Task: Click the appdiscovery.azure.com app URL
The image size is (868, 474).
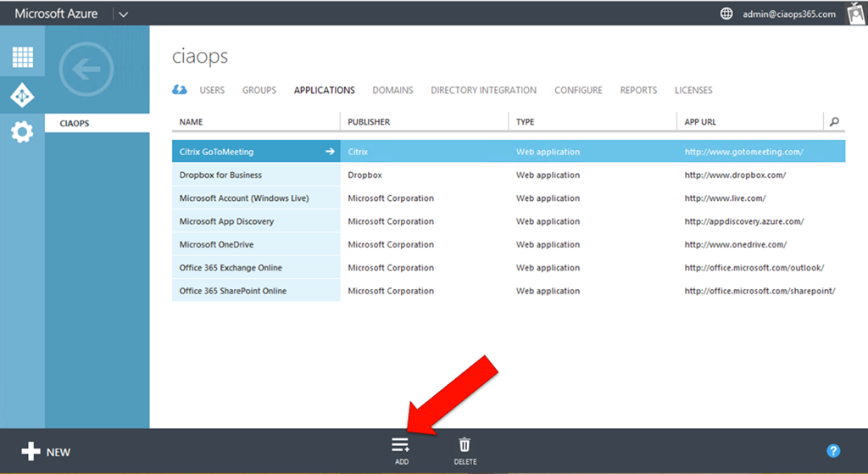Action: [744, 221]
